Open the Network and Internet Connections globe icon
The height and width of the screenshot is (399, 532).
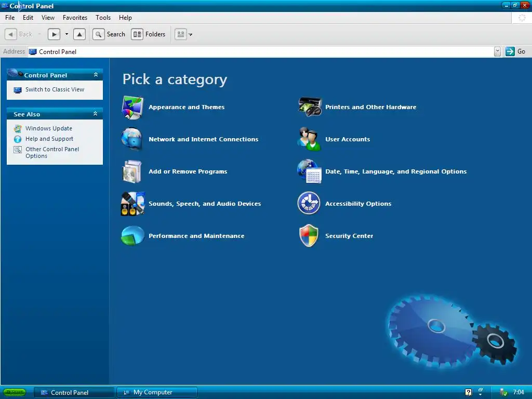(x=132, y=139)
